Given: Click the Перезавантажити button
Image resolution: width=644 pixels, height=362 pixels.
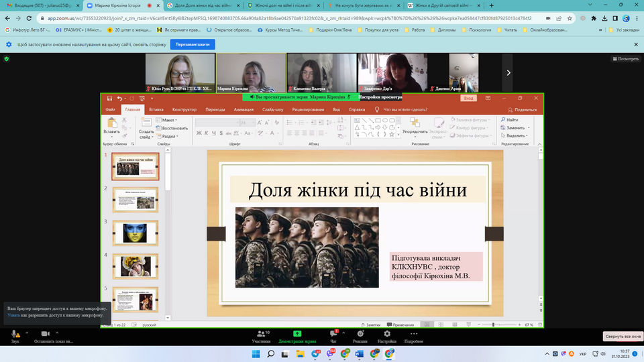Looking at the screenshot, I should [x=193, y=44].
